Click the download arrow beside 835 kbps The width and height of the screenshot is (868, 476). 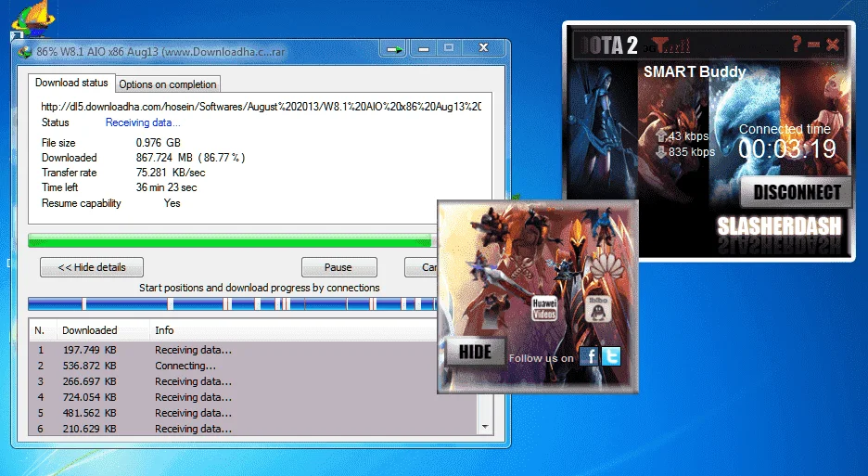pyautogui.click(x=661, y=151)
